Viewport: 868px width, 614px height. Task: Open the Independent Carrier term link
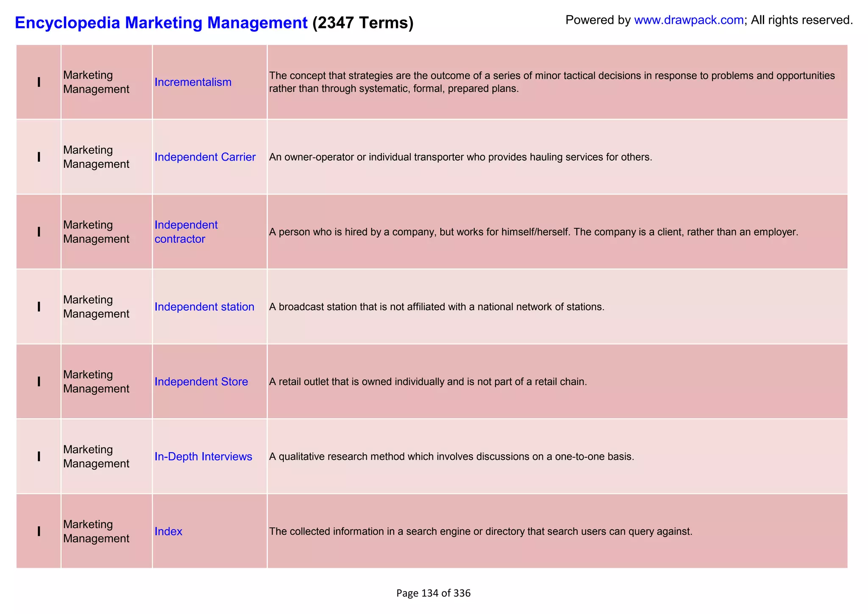point(205,157)
